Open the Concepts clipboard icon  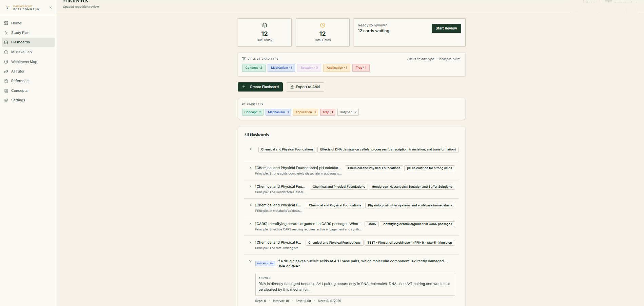pos(6,91)
